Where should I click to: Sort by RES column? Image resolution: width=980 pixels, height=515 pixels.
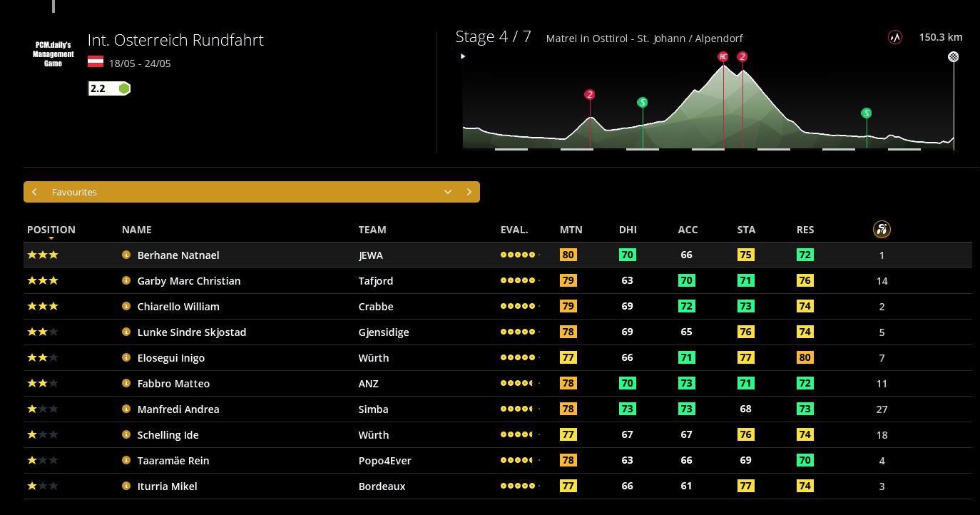point(805,230)
